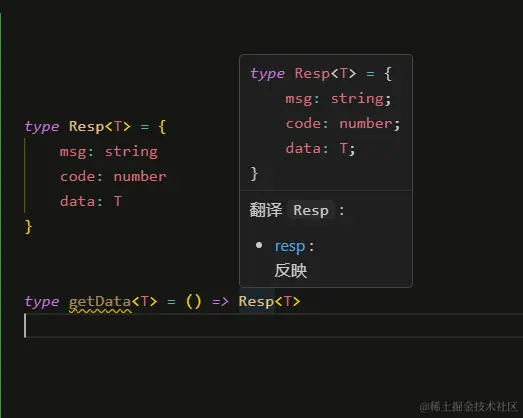Click the empty line below getData declaration
The image size is (523, 418).
(x=274, y=326)
